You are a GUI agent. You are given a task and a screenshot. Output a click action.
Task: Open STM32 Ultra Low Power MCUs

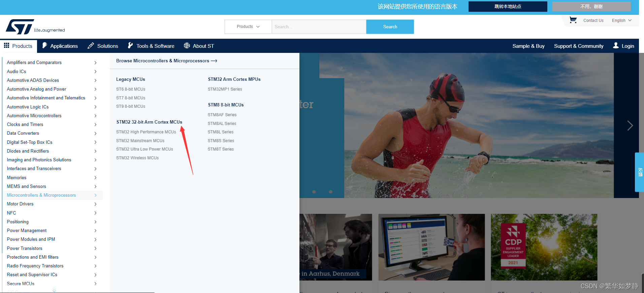click(x=144, y=149)
